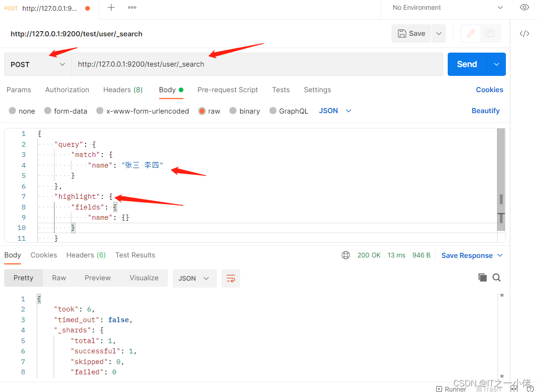Toggle line wrap icon in response toolbar
The height and width of the screenshot is (392, 538).
click(x=231, y=278)
